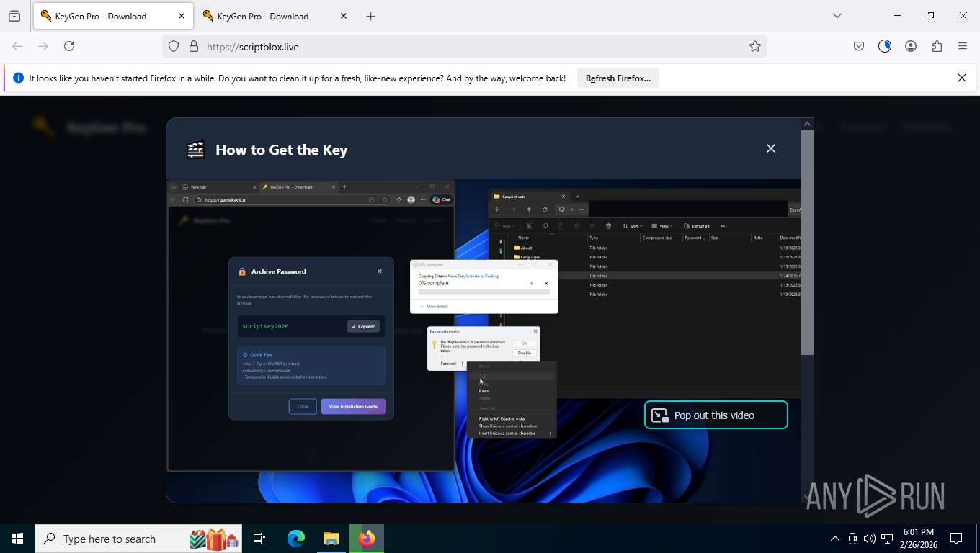Close the How to Get the Key dialog
The width and height of the screenshot is (980, 553).
point(771,148)
